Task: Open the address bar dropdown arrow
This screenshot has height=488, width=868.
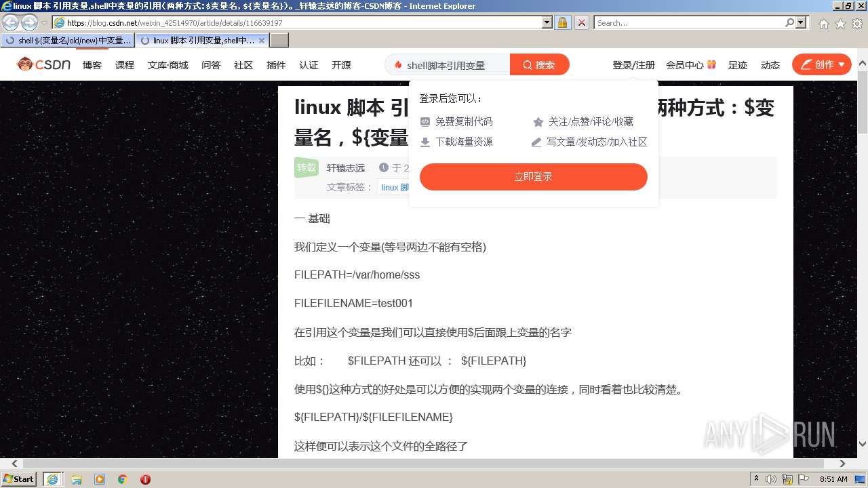Action: (x=547, y=22)
